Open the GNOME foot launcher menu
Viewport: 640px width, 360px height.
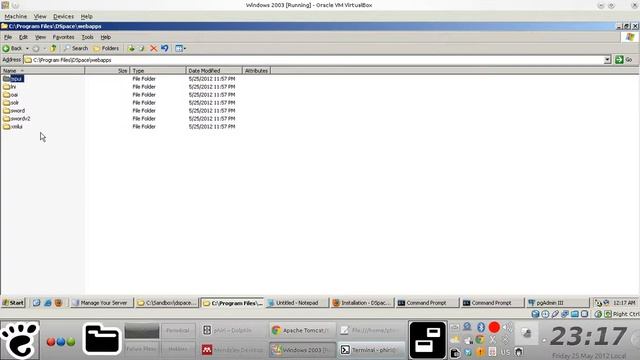click(20, 340)
